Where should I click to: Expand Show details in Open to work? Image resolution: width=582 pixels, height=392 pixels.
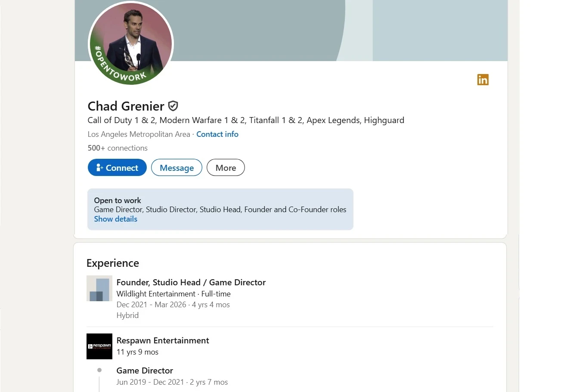116,219
